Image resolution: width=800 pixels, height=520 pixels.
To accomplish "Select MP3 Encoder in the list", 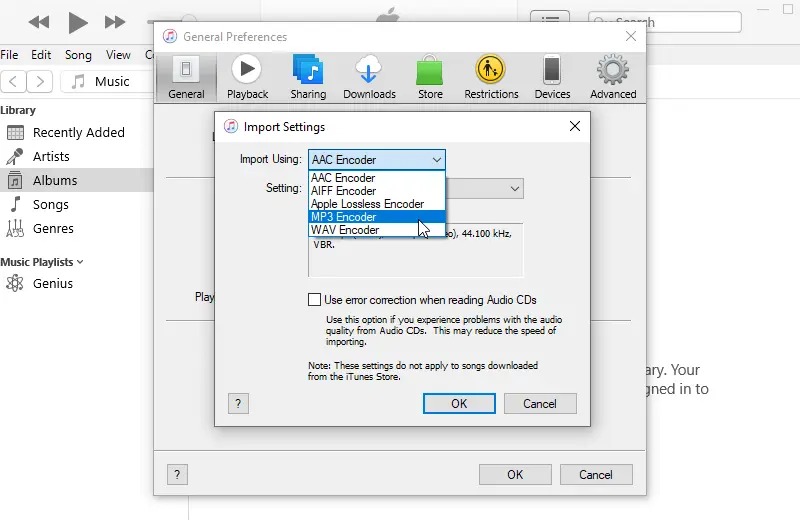I will click(x=377, y=217).
